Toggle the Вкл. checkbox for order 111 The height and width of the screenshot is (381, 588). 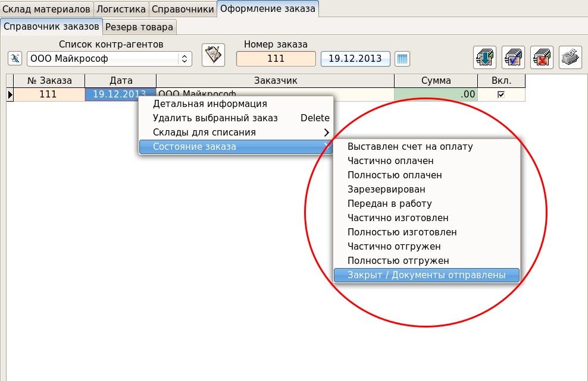[501, 95]
